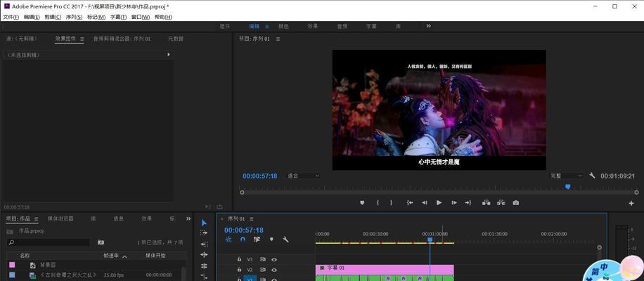The width and height of the screenshot is (644, 281).
Task: Open Program monitor settings wrench
Action: [592, 175]
